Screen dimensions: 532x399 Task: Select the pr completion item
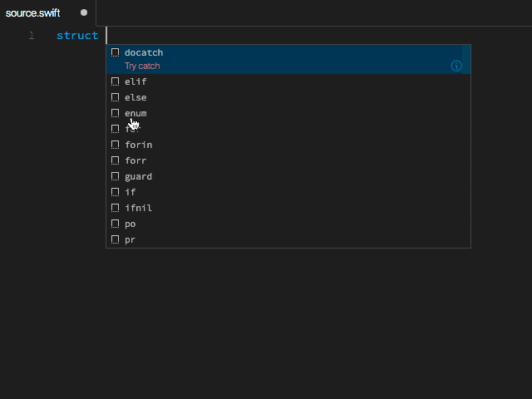131,239
